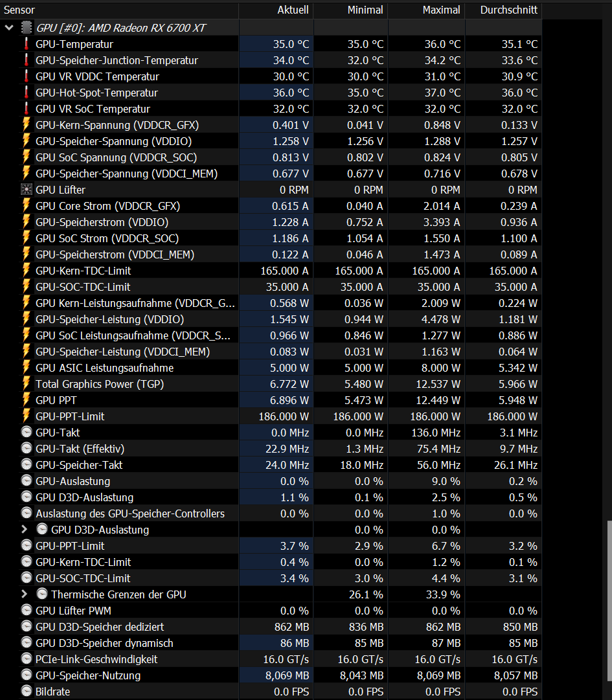Click lightning icon of GPU-Kern-Spannung (VDDCR_GFX)
This screenshot has width=612, height=700.
tap(27, 124)
